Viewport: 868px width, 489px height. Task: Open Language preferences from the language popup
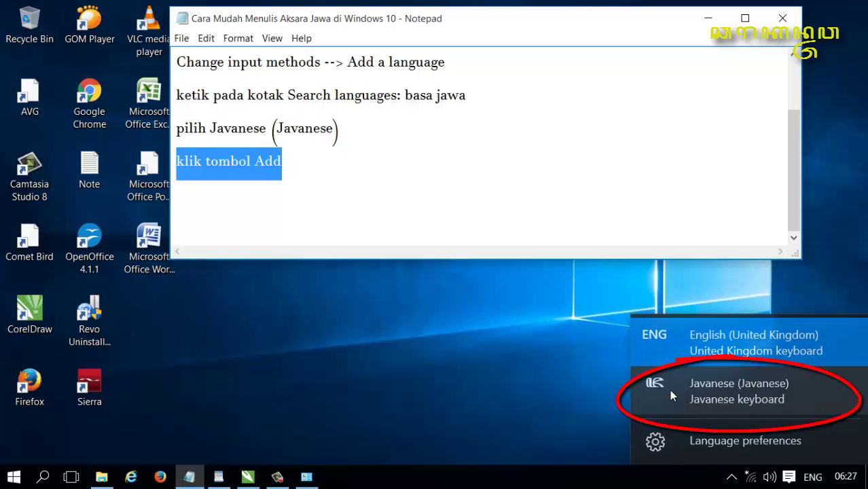[x=745, y=441]
